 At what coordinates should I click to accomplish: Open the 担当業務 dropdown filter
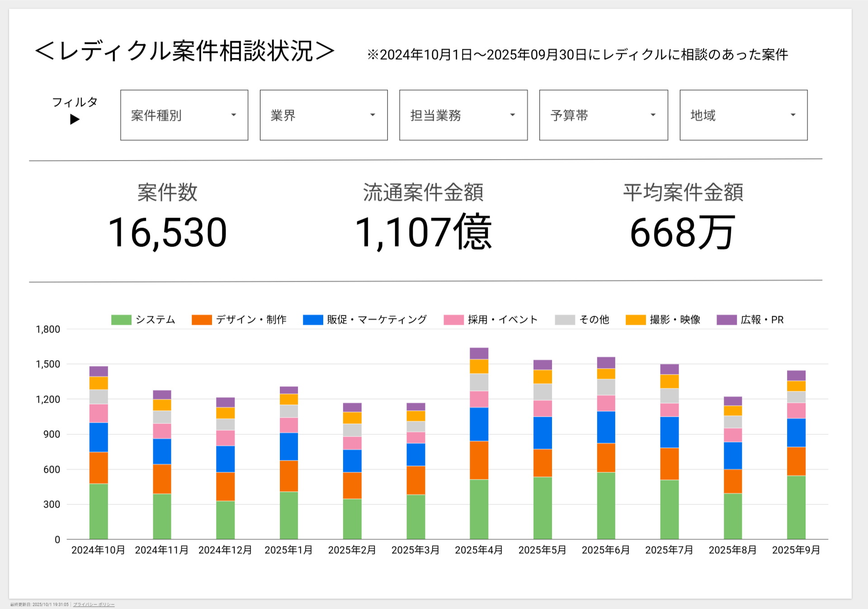tap(463, 115)
